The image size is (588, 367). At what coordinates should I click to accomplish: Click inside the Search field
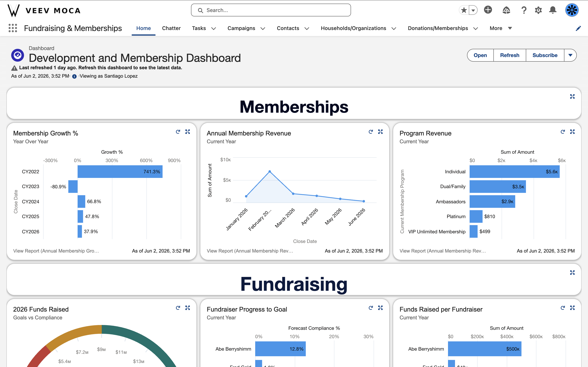271,10
